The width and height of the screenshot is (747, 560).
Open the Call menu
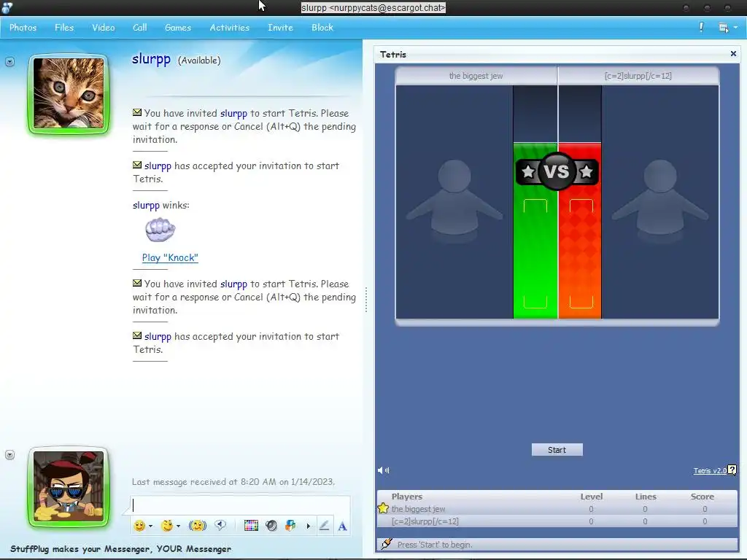coord(139,28)
